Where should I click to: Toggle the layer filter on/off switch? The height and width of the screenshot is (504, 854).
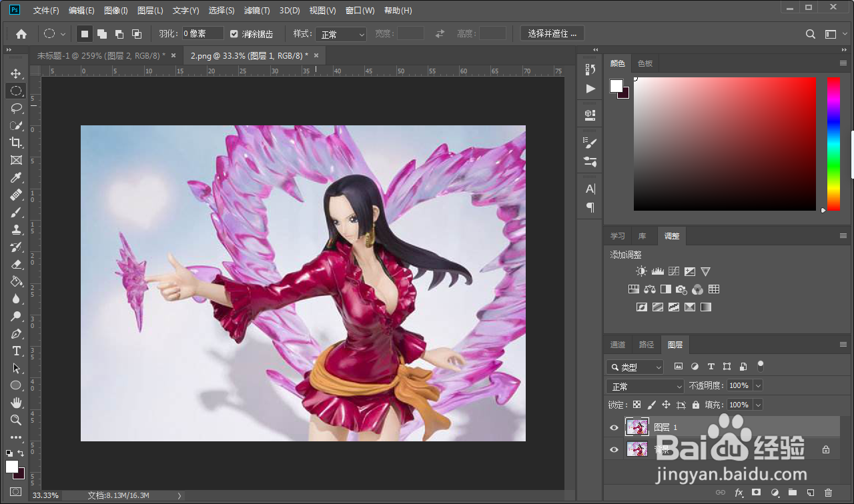pyautogui.click(x=760, y=366)
